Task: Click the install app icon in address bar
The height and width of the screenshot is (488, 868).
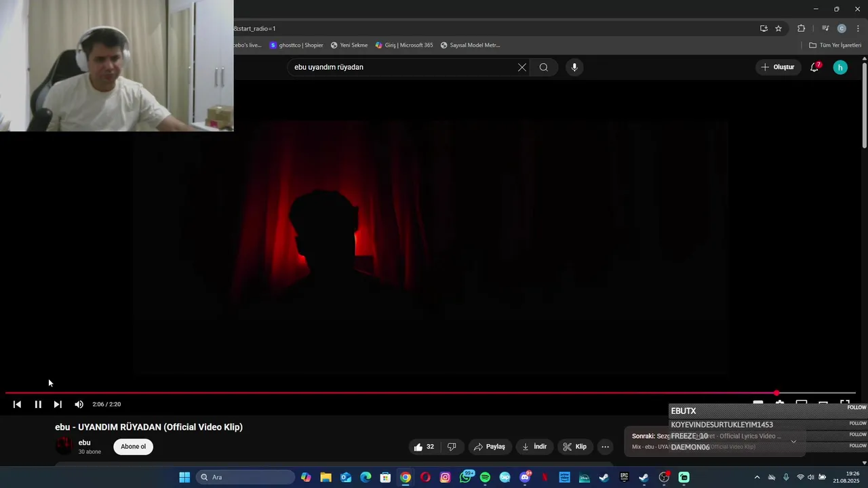Action: 764,28
